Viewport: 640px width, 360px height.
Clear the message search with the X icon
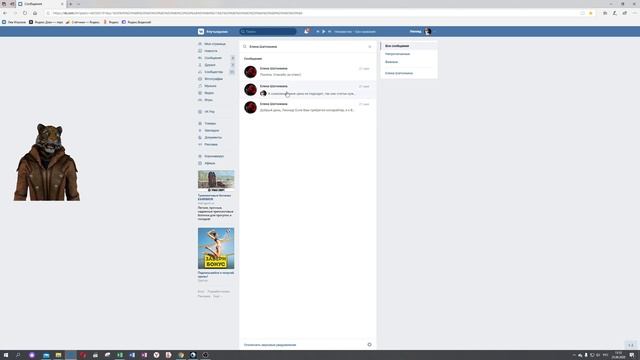click(x=370, y=47)
